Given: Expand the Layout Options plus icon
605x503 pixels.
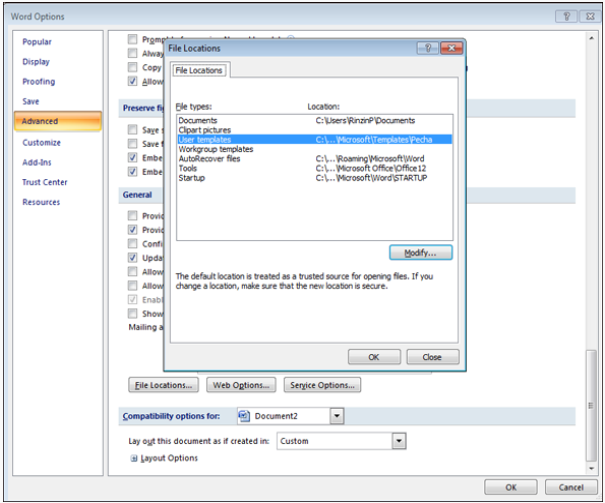Looking at the screenshot, I should [x=134, y=459].
